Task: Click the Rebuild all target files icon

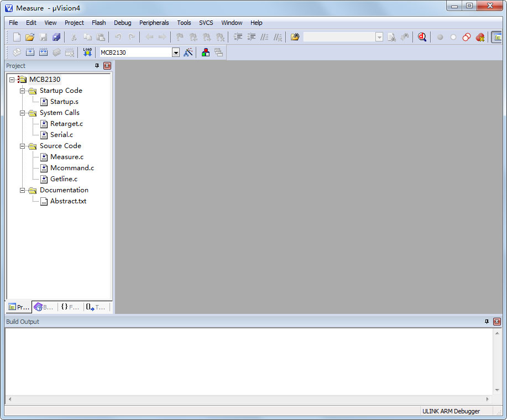Action: [x=43, y=53]
